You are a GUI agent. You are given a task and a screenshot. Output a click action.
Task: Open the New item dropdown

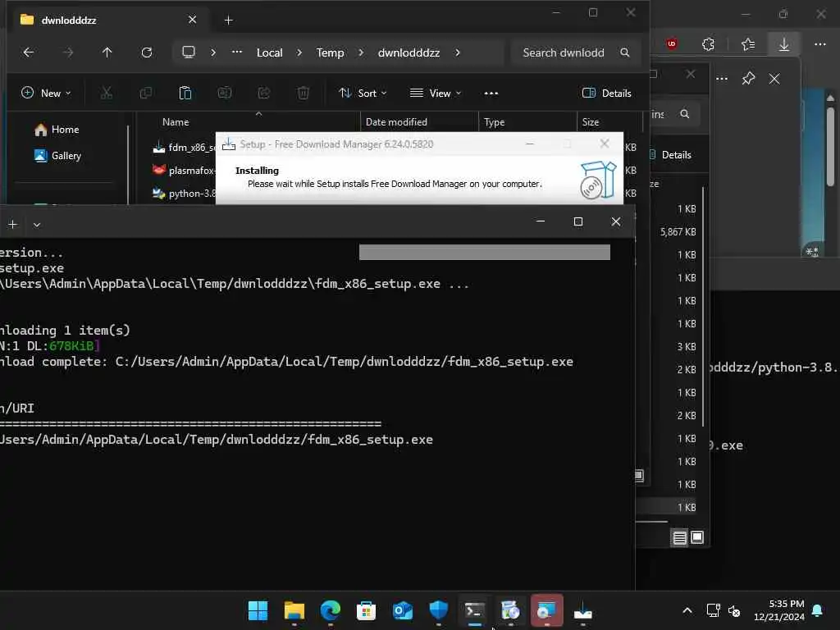pyautogui.click(x=46, y=94)
